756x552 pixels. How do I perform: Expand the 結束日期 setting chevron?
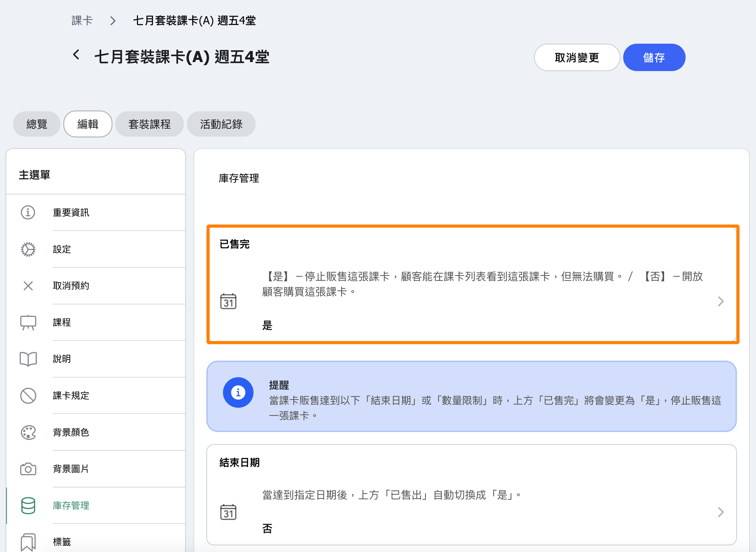(721, 512)
